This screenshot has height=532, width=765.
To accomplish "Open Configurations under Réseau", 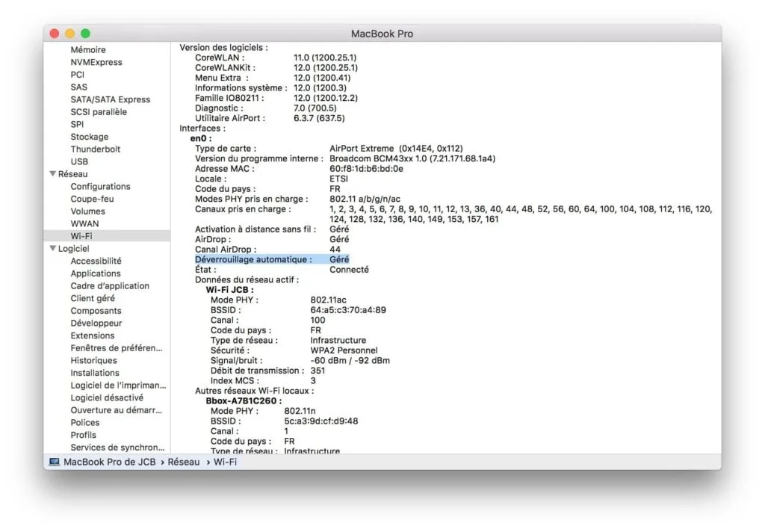I will tap(100, 187).
